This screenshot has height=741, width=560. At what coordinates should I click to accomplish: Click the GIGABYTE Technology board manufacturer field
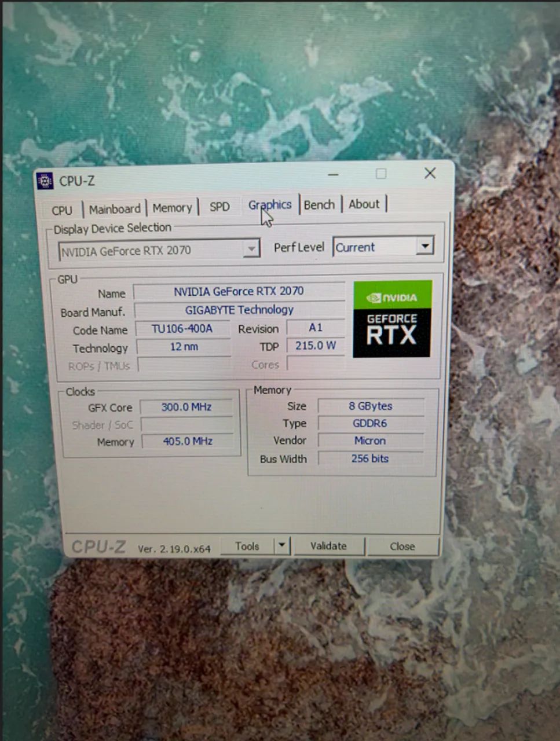pos(239,310)
